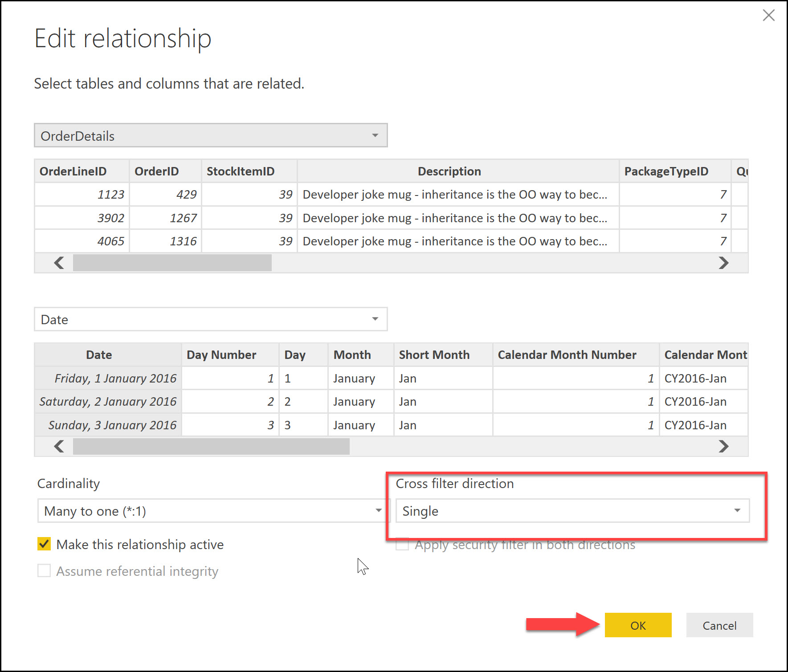Screen dimensions: 788x672
Task: Click the Cancel button
Action: tap(719, 625)
